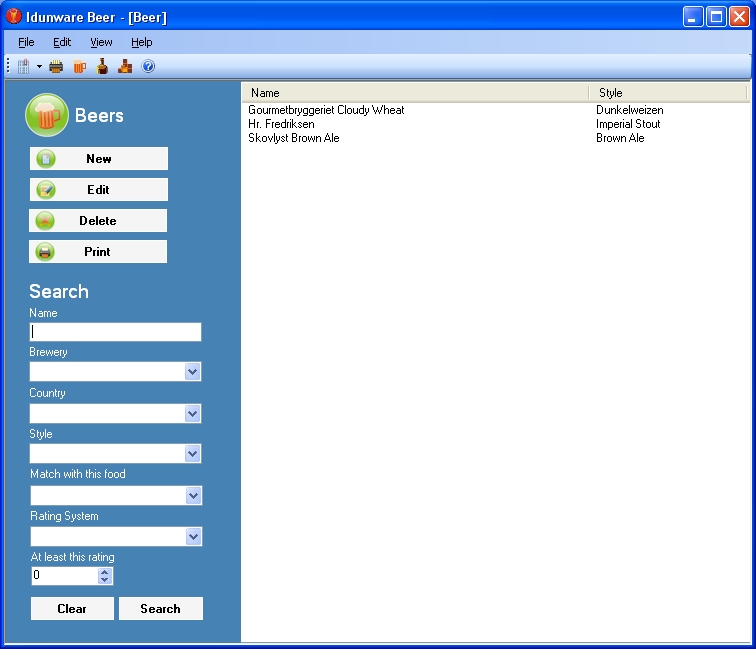Click the stacked crates toolbar icon

(125, 66)
